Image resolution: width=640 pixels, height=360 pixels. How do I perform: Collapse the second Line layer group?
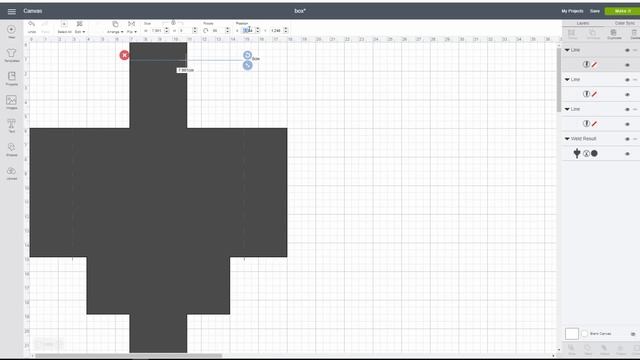coord(567,79)
